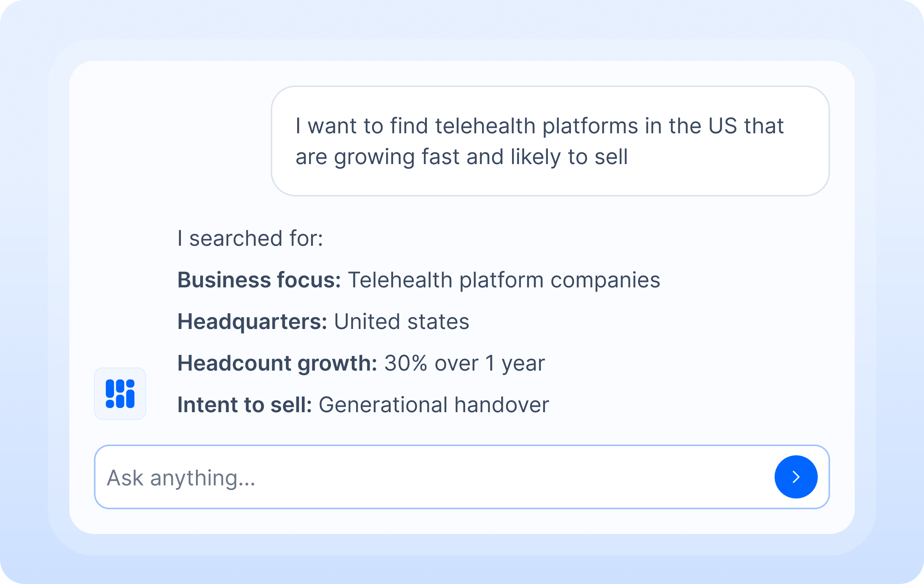Click the blue send arrow button
The height and width of the screenshot is (584, 924).
coord(796,477)
